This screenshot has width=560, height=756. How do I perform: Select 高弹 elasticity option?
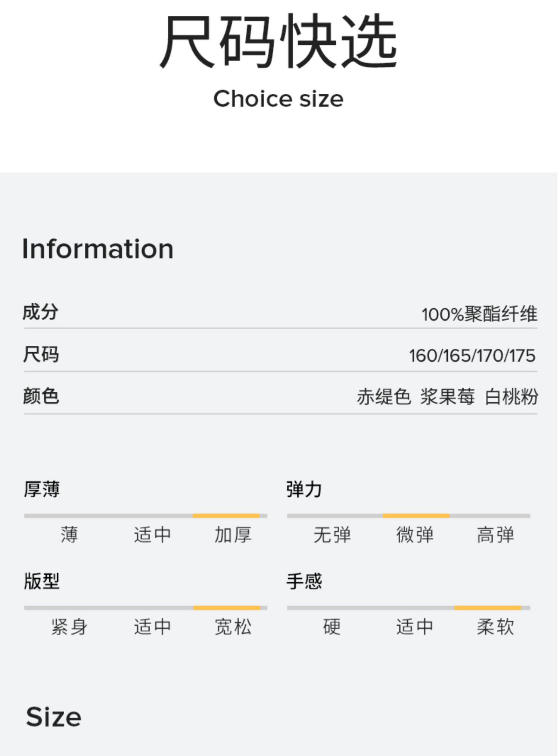coord(495,535)
